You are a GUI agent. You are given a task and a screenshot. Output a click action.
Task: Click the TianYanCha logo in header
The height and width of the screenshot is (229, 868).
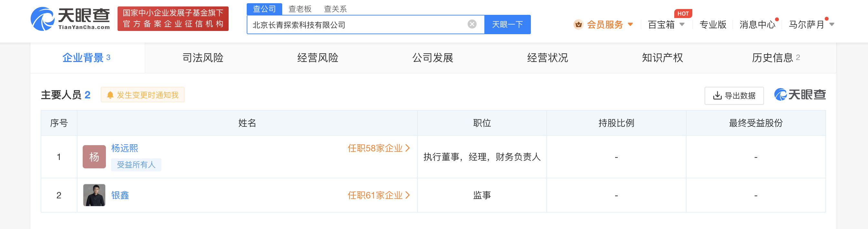click(70, 19)
